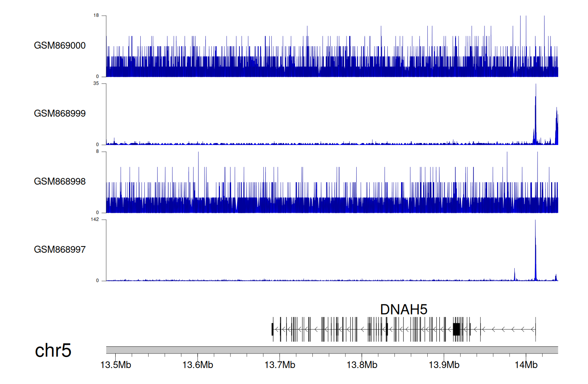Screen dimensions: 588x384
Task: Click the chr5 chromosome label
Action: pyautogui.click(x=53, y=350)
